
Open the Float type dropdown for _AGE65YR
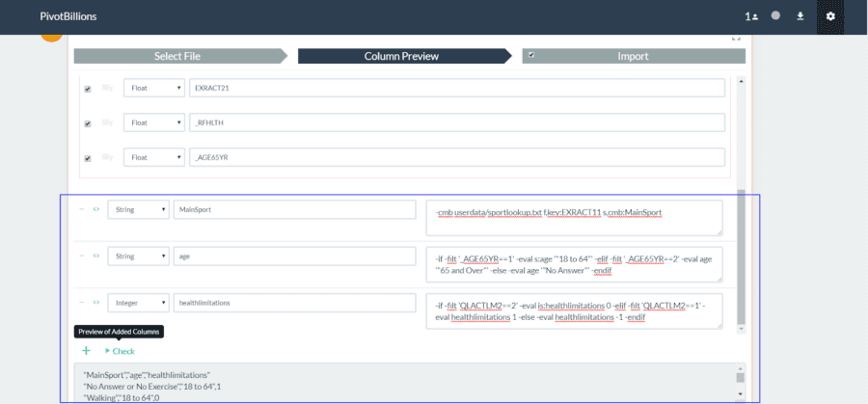[x=154, y=157]
